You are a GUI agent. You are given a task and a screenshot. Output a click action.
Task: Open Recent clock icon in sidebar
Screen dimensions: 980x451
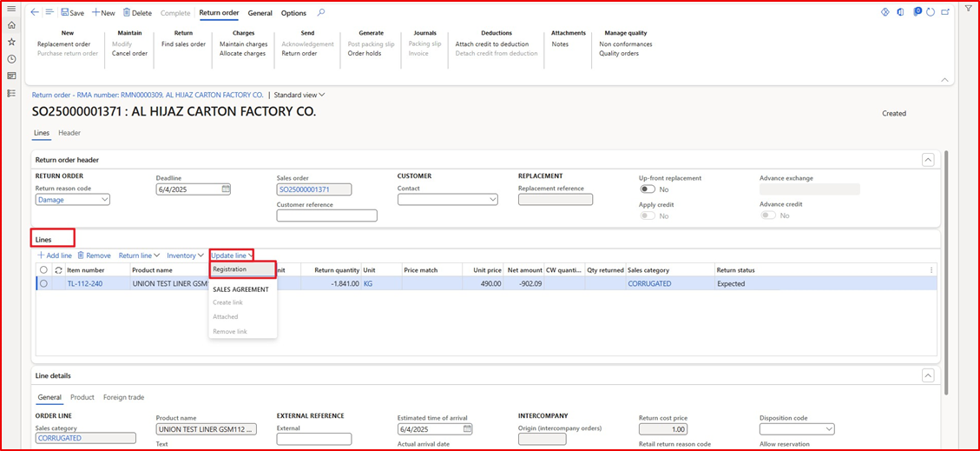(11, 59)
